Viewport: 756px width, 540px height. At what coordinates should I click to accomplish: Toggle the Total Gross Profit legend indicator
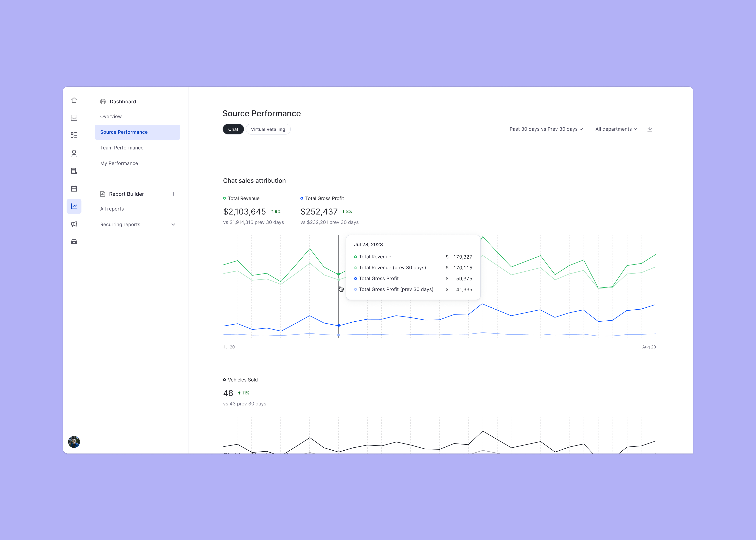click(302, 198)
